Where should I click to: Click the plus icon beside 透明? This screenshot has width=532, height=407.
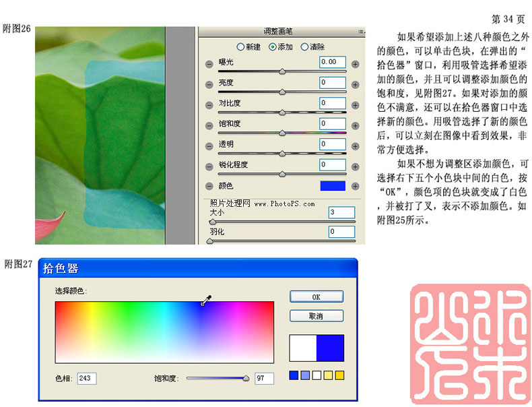coord(356,146)
